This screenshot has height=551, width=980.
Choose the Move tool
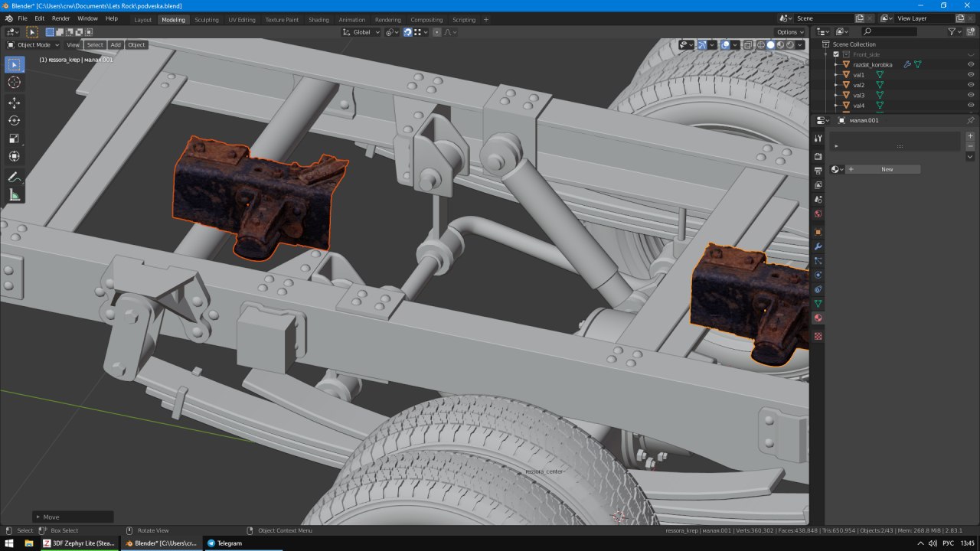pos(15,103)
